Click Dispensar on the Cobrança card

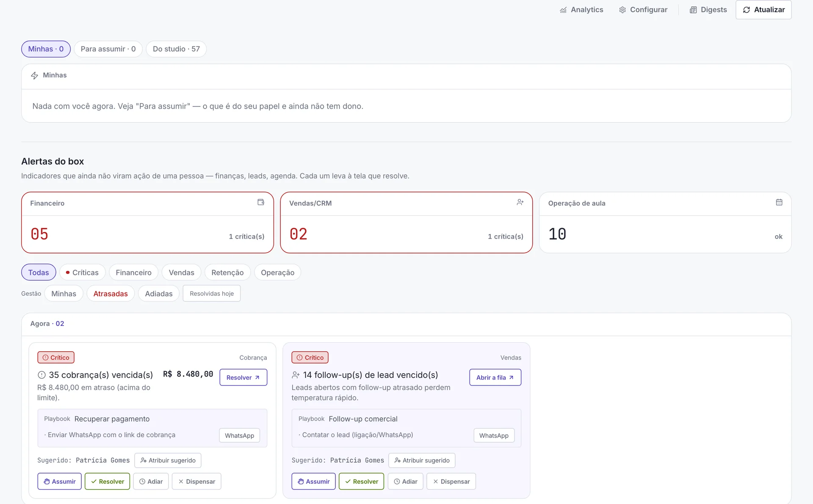coord(196,482)
